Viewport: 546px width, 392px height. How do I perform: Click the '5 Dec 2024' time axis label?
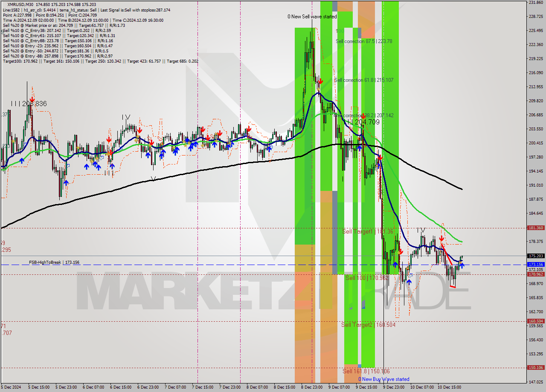(x=11, y=387)
